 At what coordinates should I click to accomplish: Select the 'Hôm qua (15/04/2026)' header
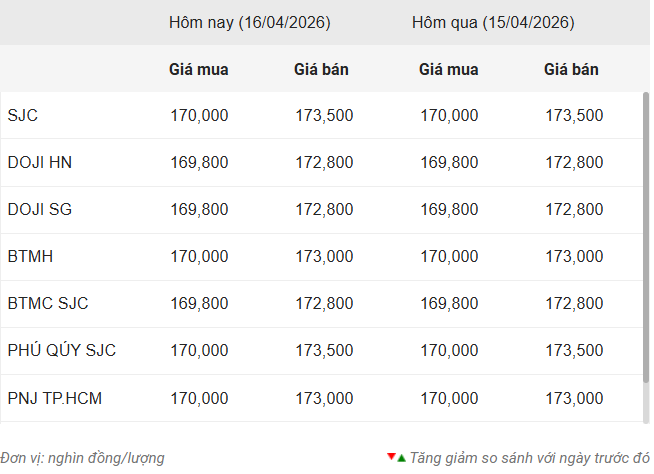493,22
